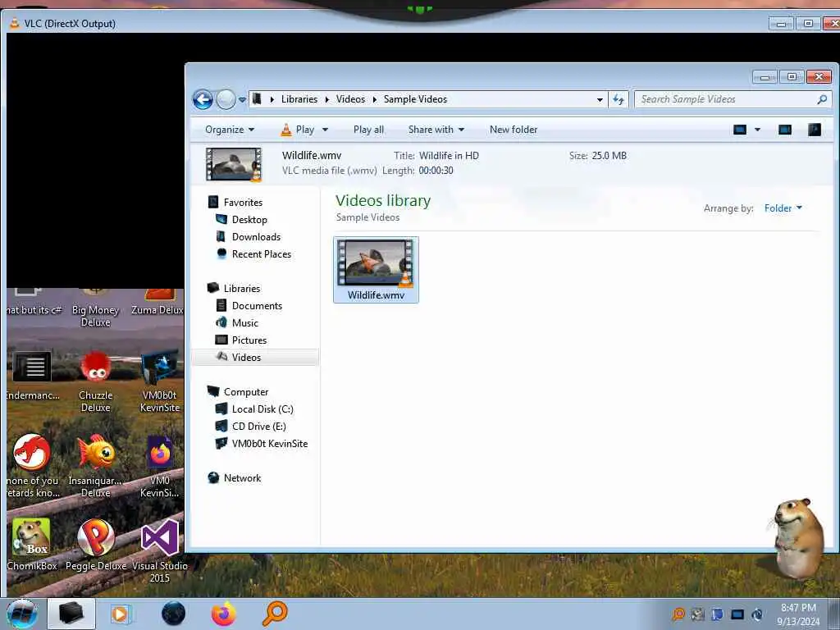The width and height of the screenshot is (840, 630).
Task: Select Peggle Deluxe desktop icon
Action: coord(96,545)
